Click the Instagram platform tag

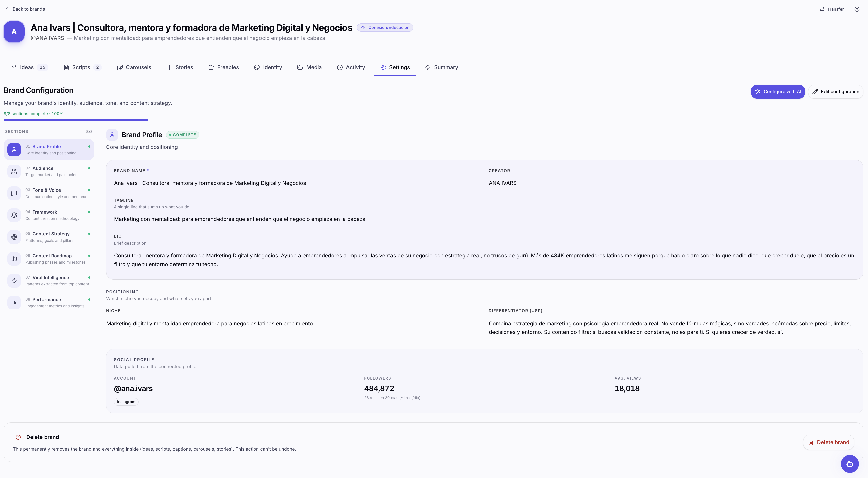126,402
